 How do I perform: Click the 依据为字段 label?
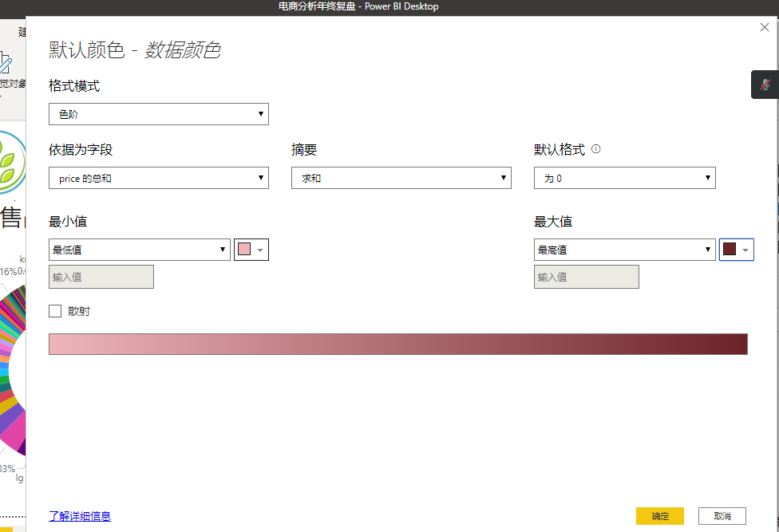point(81,149)
